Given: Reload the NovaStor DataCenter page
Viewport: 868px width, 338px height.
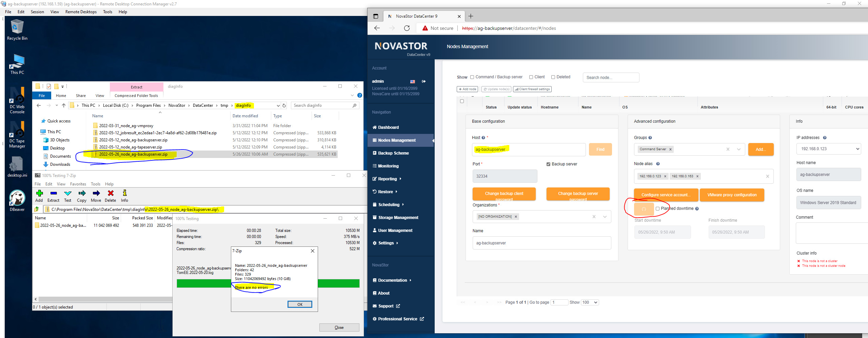Looking at the screenshot, I should point(407,28).
